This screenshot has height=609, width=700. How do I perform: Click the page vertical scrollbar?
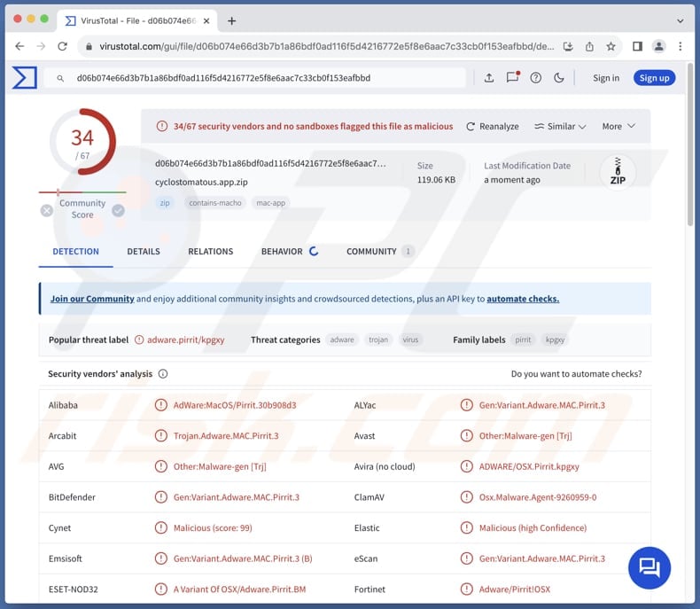(x=690, y=144)
